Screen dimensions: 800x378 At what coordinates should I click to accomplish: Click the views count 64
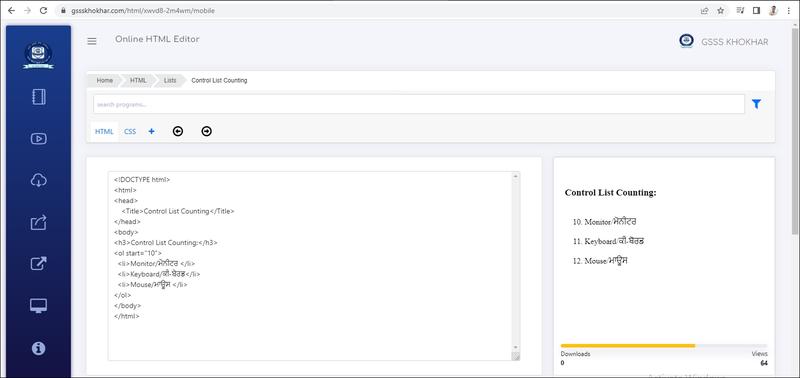pos(764,363)
